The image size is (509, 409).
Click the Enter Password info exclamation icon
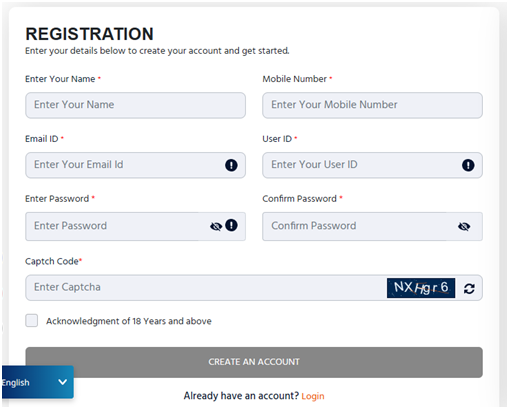[x=231, y=225]
